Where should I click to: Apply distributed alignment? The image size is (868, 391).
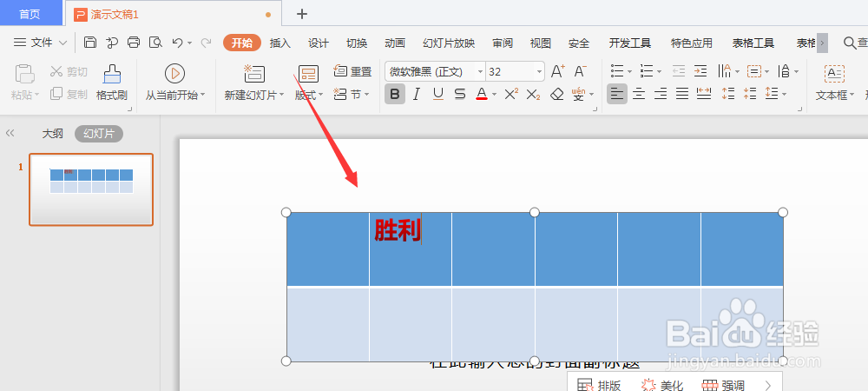pos(704,94)
